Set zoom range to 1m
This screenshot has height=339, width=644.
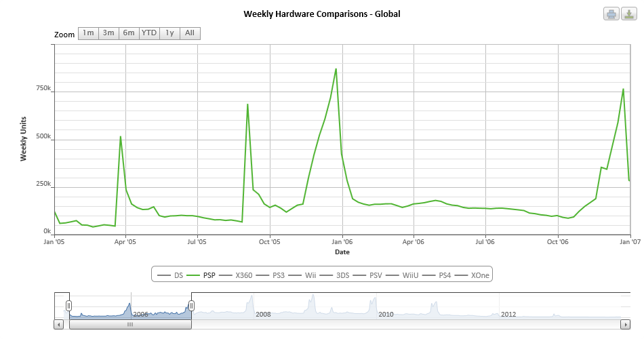click(x=88, y=33)
